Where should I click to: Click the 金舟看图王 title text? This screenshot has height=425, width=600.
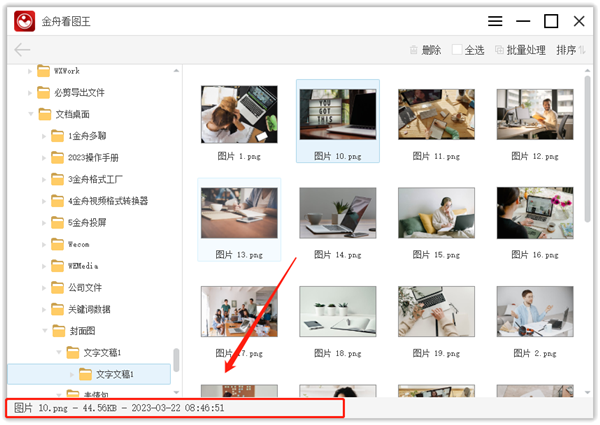tap(66, 21)
